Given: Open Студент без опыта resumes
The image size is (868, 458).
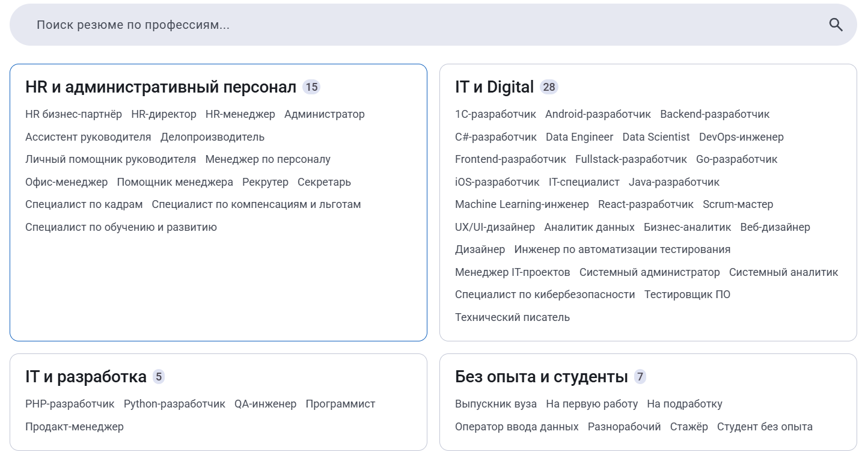Looking at the screenshot, I should pos(765,427).
